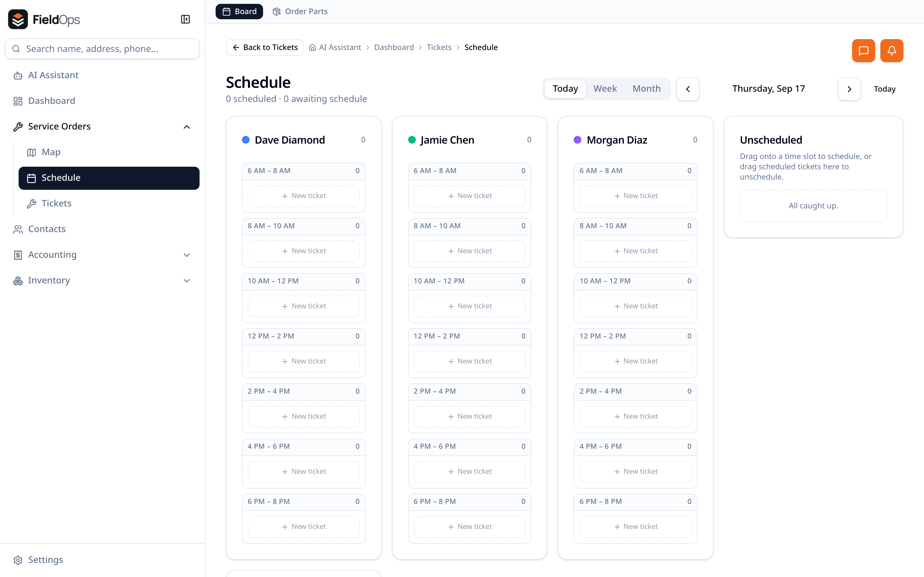Collapse the sidebar panel icon
This screenshot has height=577, width=924.
click(185, 19)
